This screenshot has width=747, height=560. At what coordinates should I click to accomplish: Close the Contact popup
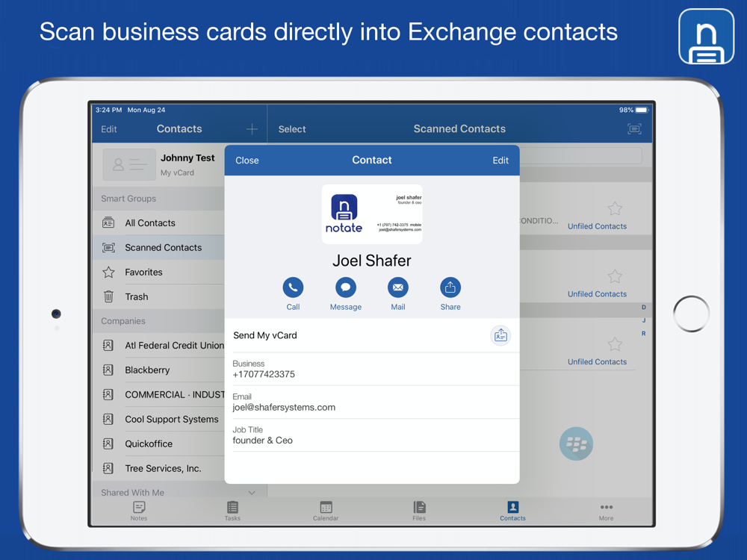pyautogui.click(x=247, y=161)
